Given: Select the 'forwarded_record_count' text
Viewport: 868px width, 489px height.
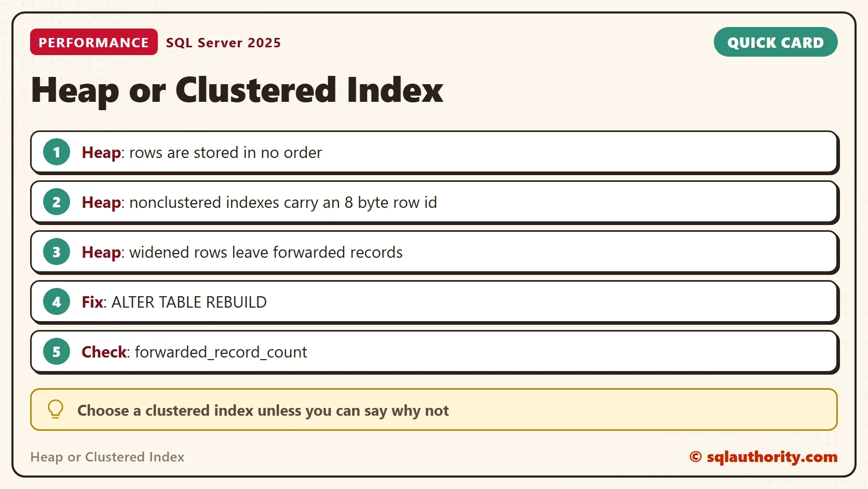Looking at the screenshot, I should tap(221, 352).
